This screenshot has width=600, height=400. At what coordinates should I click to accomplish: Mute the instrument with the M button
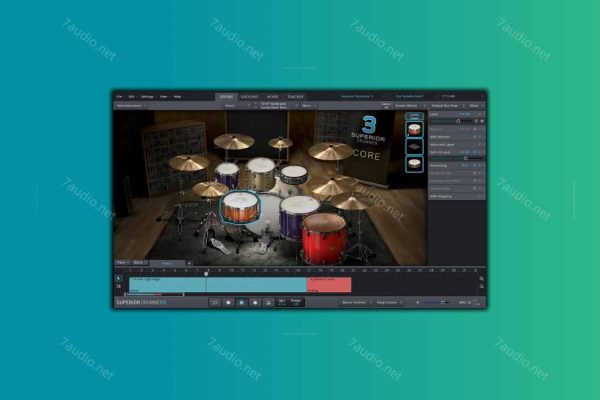[482, 121]
